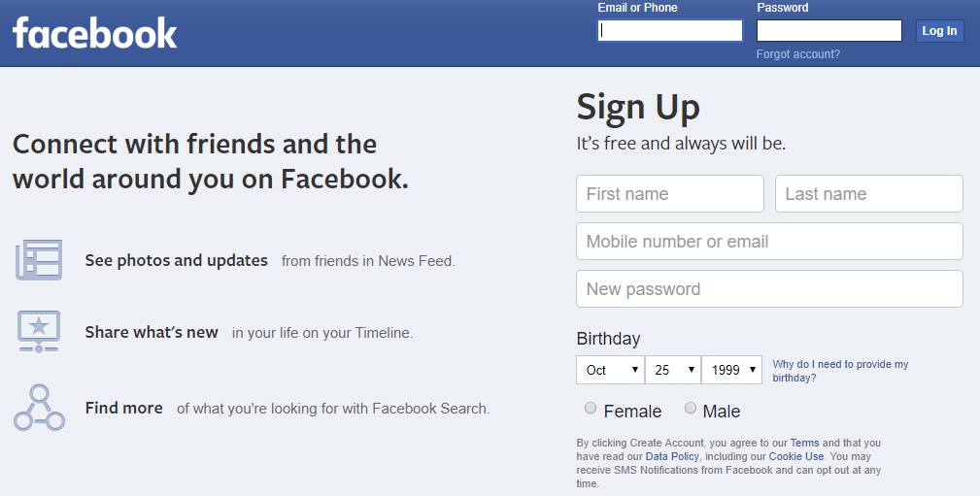The height and width of the screenshot is (496, 980).
Task: Open the Cookie Use link
Action: tap(796, 456)
